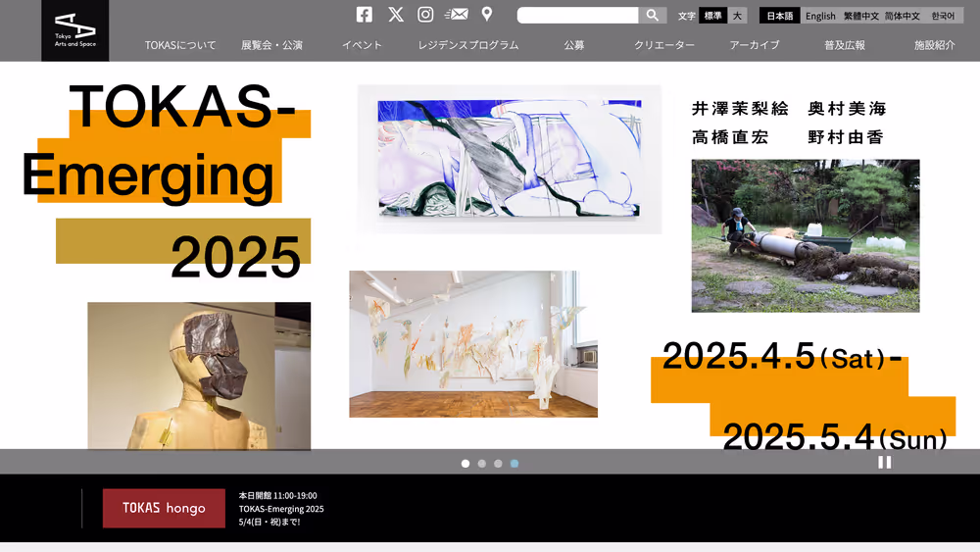Open the gallery installation room image
This screenshot has height=552, width=980.
pos(473,344)
